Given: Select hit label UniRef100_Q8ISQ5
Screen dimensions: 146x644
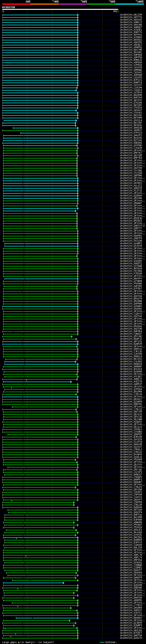Looking at the screenshot, I should 131,156.
